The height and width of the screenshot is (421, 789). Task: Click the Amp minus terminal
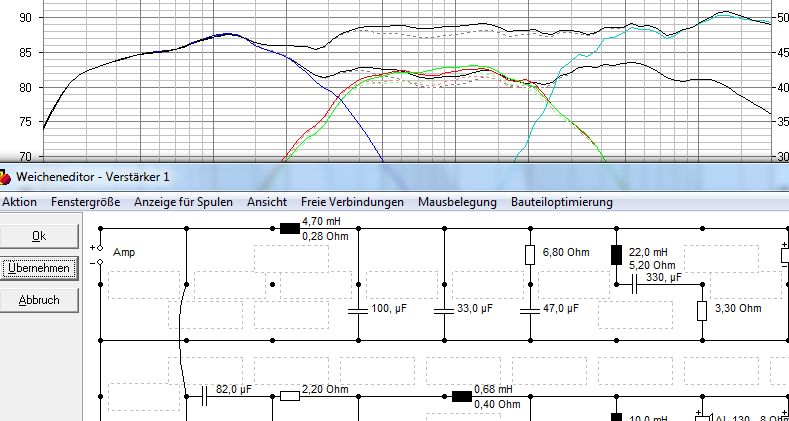coord(100,262)
